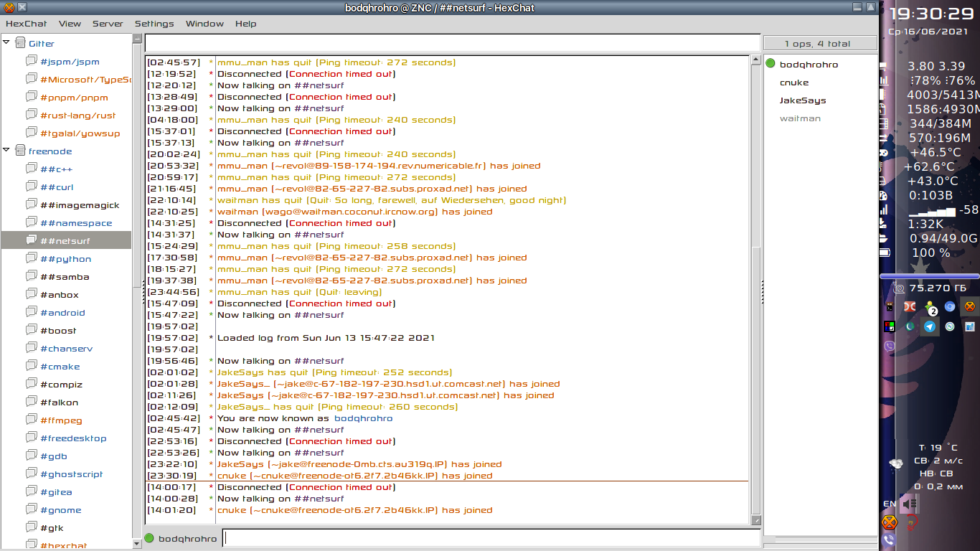The image size is (980, 551).
Task: Switch to the ##curl channel
Action: (x=57, y=187)
